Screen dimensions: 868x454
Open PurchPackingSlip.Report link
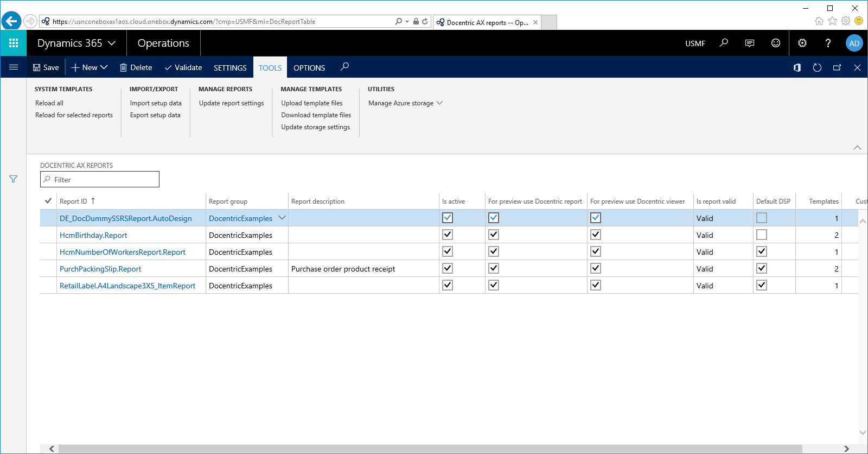tap(100, 269)
